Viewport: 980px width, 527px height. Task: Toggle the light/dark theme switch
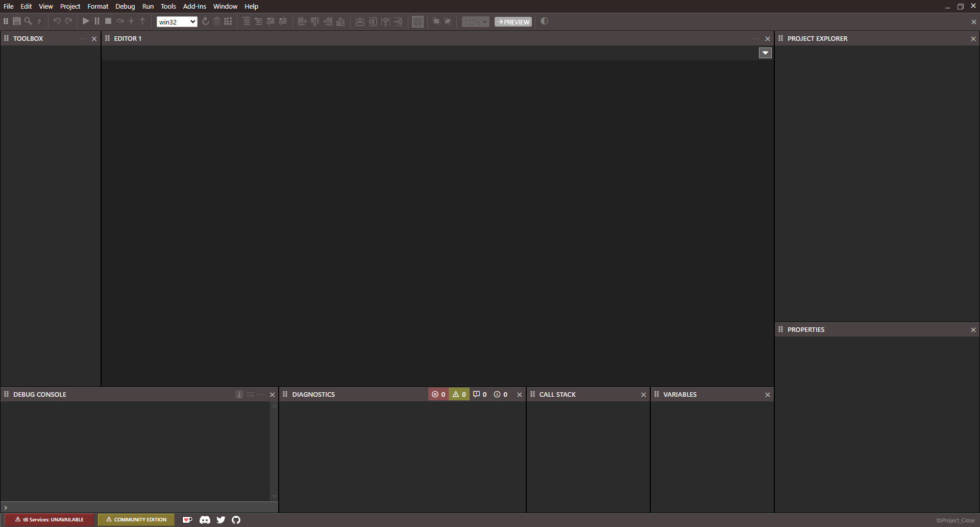[x=544, y=21]
